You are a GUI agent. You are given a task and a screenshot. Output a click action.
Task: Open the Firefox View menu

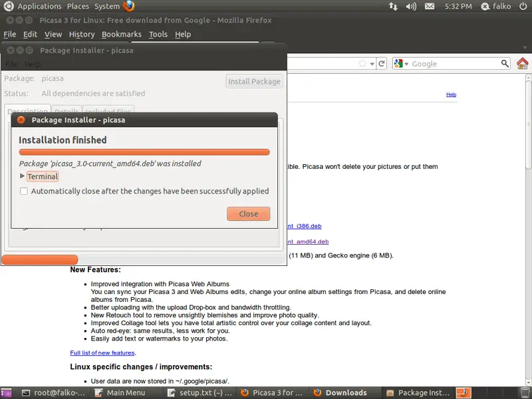[x=53, y=35]
